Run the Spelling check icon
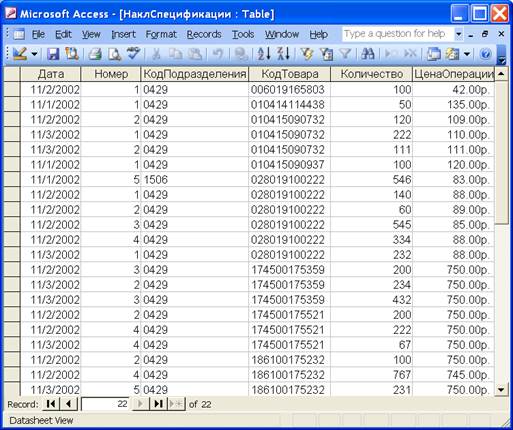 (133, 54)
